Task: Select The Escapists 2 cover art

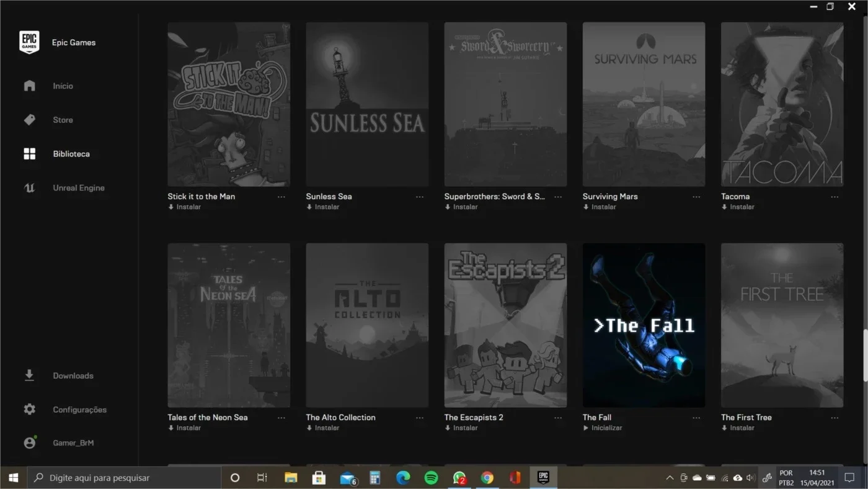Action: click(505, 325)
